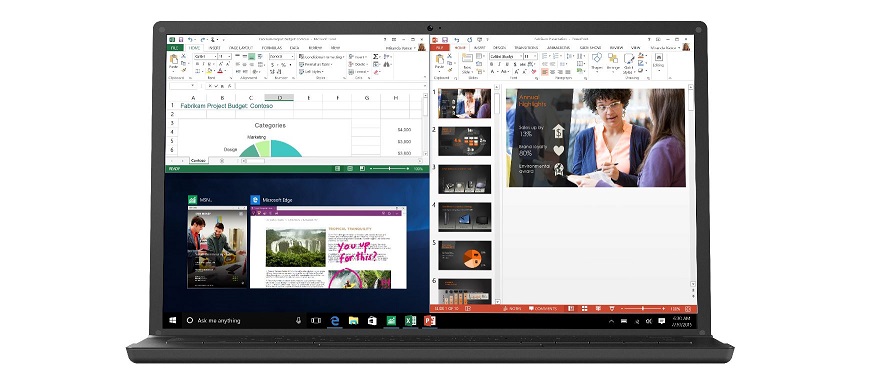Click the AutoSum sigma icon in Excel
871x381 pixels.
click(x=376, y=57)
